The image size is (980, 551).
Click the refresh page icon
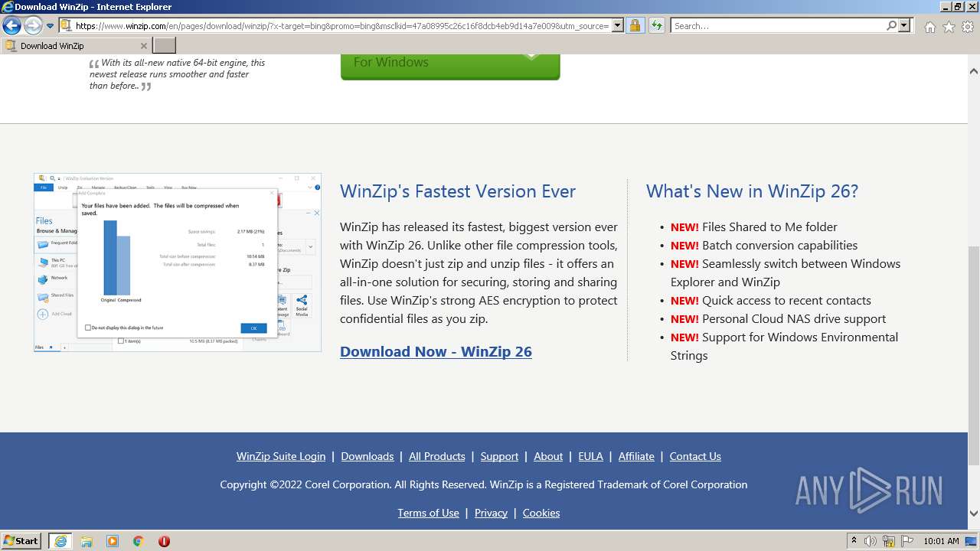(657, 26)
